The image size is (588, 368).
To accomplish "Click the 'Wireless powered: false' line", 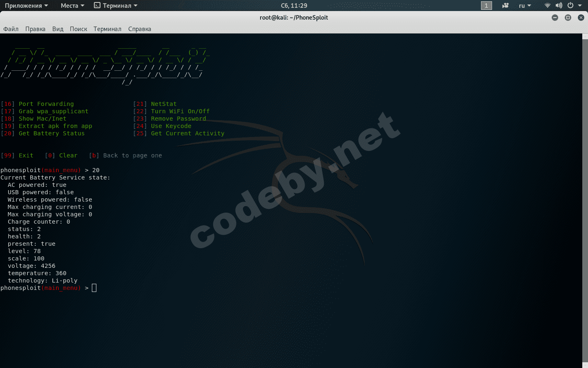I will [x=50, y=200].
